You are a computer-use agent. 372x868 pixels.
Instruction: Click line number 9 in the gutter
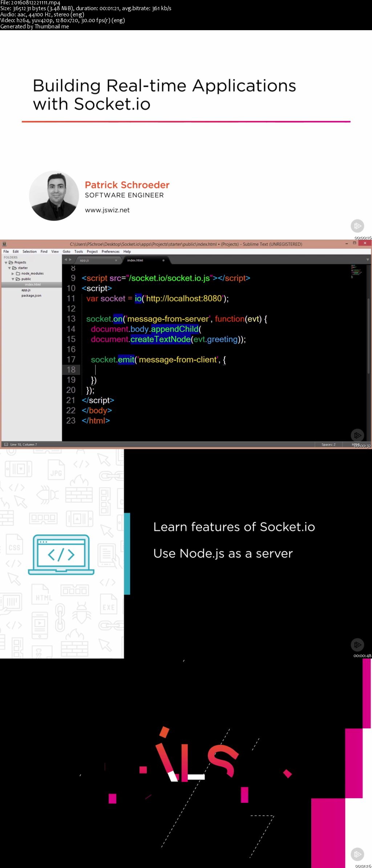[73, 278]
